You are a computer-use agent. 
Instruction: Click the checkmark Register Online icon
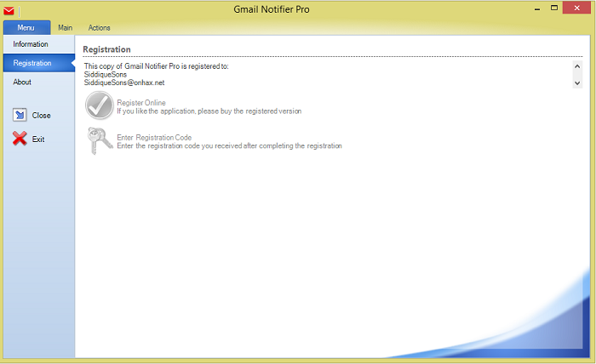[x=100, y=105]
